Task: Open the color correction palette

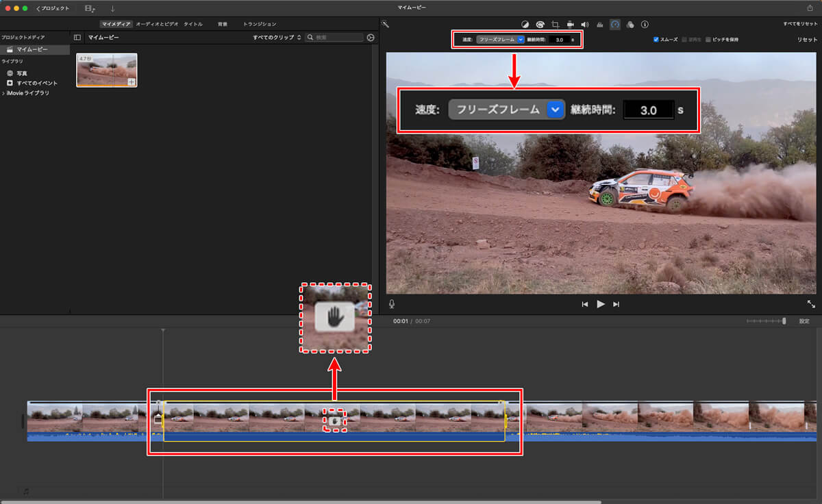Action: (540, 24)
